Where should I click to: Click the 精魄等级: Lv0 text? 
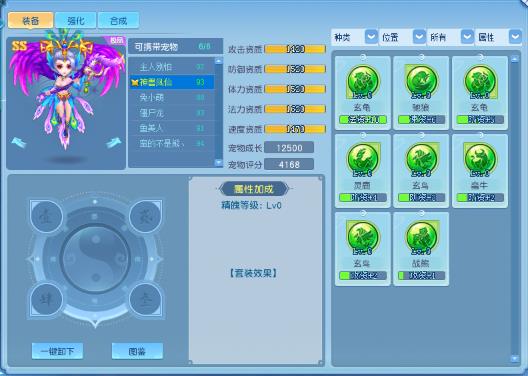(x=251, y=205)
